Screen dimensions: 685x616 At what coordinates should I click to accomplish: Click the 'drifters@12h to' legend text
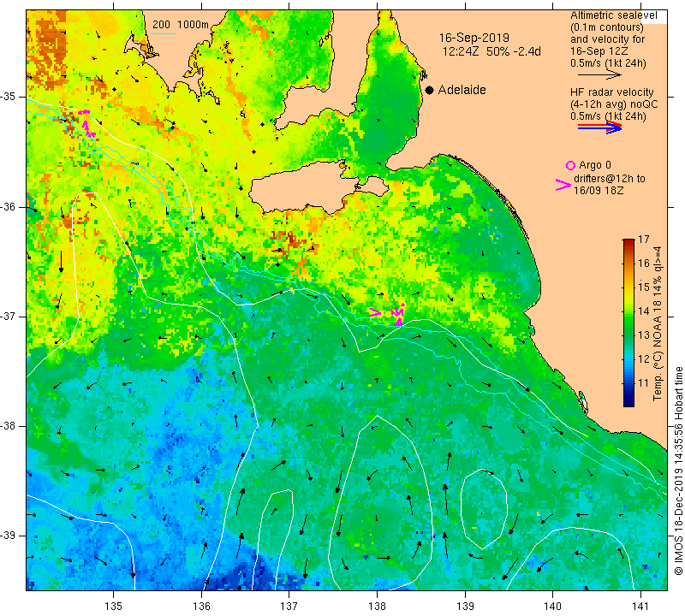point(609,179)
